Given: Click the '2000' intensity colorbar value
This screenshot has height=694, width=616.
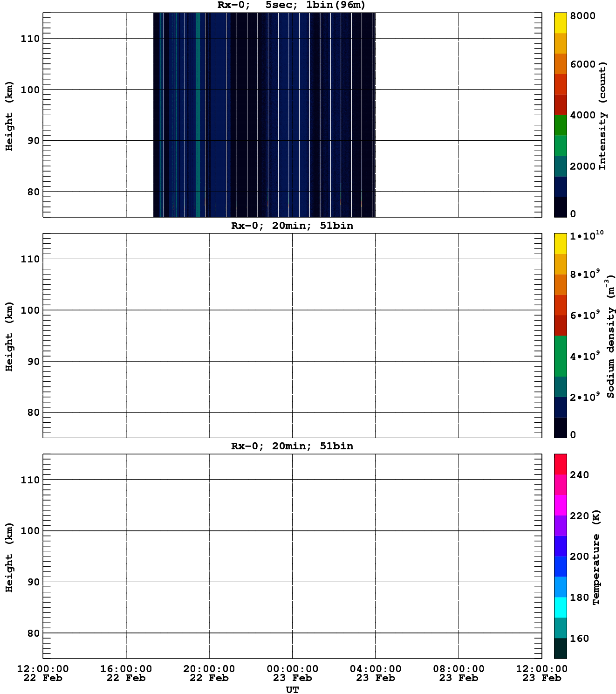Looking at the screenshot, I should tap(582, 166).
